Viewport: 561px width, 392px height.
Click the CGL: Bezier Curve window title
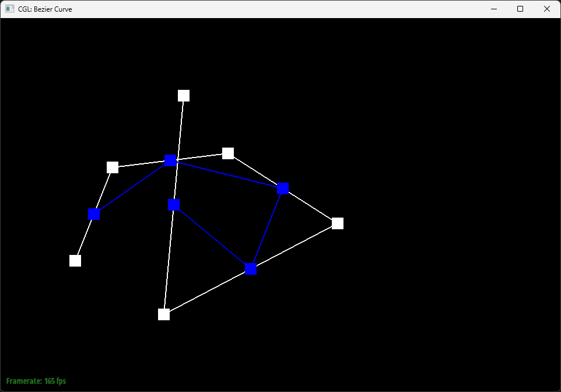pyautogui.click(x=45, y=9)
